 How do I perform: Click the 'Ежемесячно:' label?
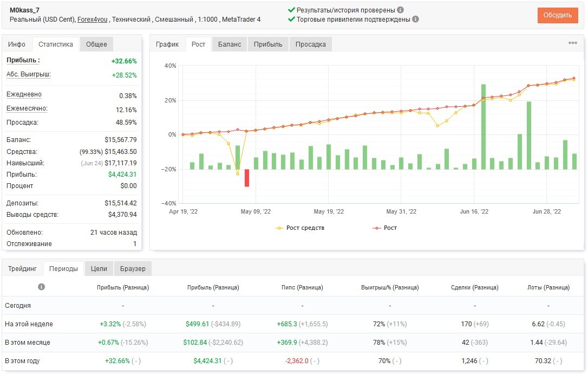pos(27,108)
